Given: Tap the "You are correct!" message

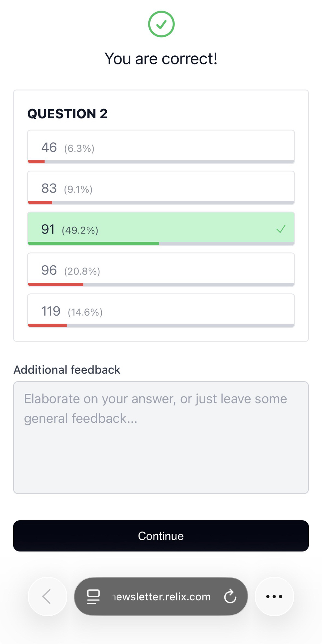Looking at the screenshot, I should pyautogui.click(x=161, y=59).
